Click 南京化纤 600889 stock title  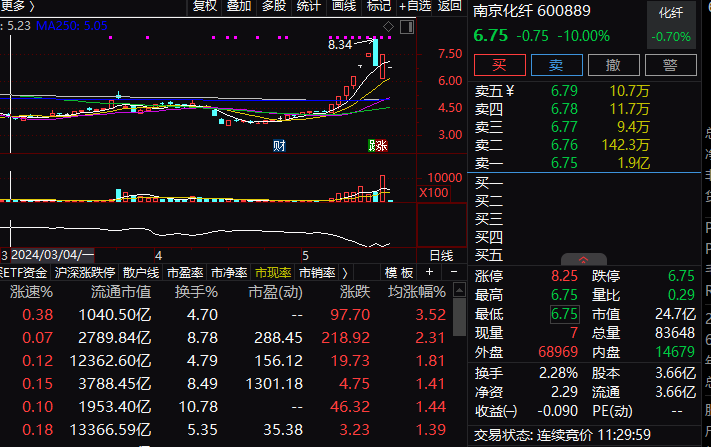531,11
